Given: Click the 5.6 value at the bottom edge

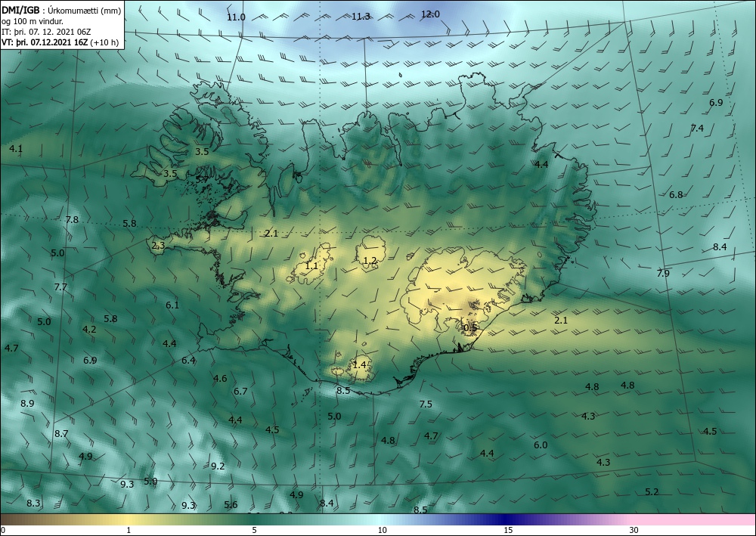Looking at the screenshot, I should click(231, 505).
